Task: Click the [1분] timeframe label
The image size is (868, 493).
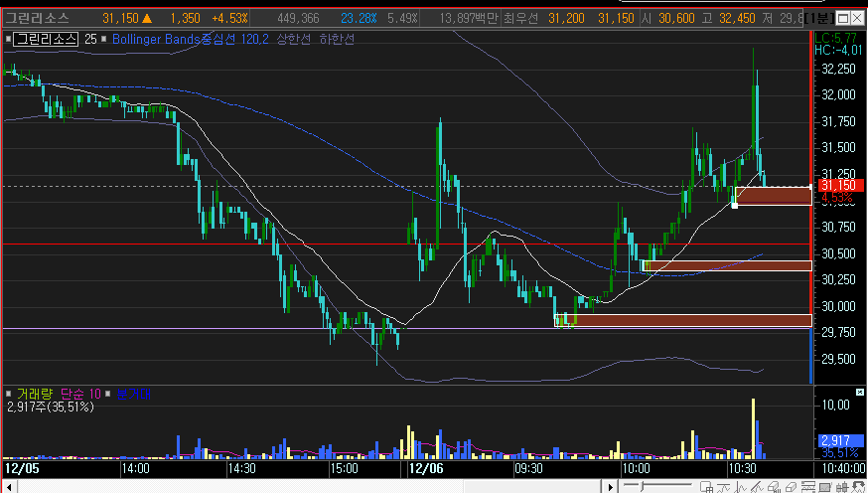Action: 817,18
